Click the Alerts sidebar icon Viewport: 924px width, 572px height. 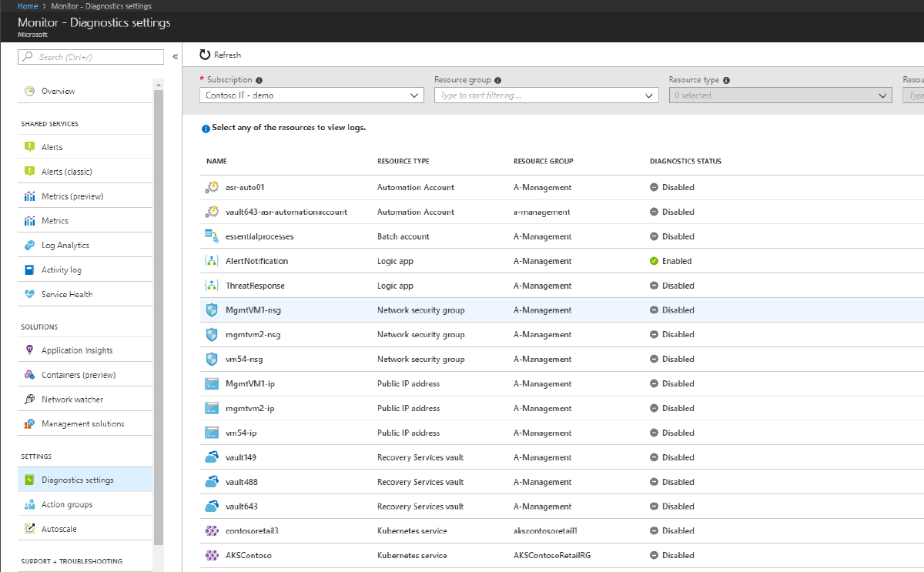29,146
